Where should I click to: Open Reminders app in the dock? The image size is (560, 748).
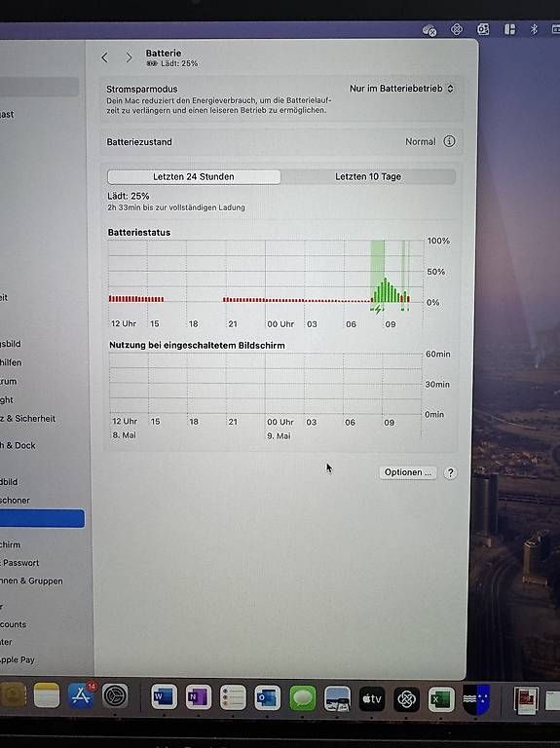click(x=233, y=698)
